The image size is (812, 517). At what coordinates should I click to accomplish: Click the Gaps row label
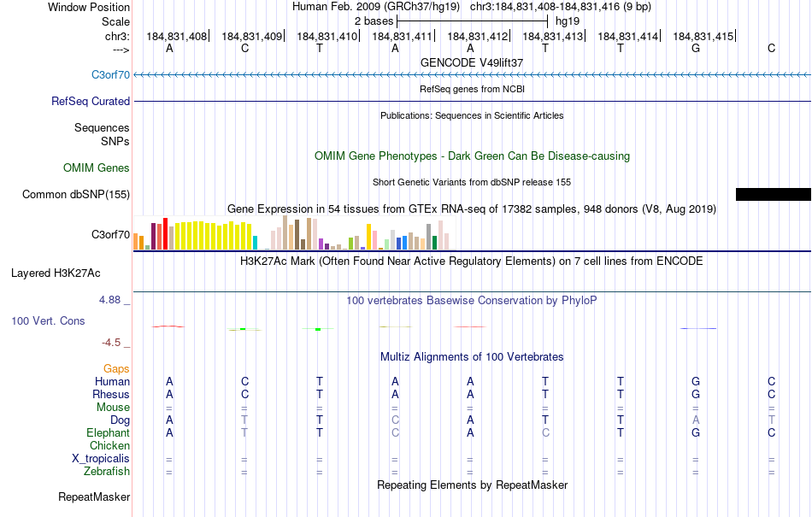[x=116, y=368]
